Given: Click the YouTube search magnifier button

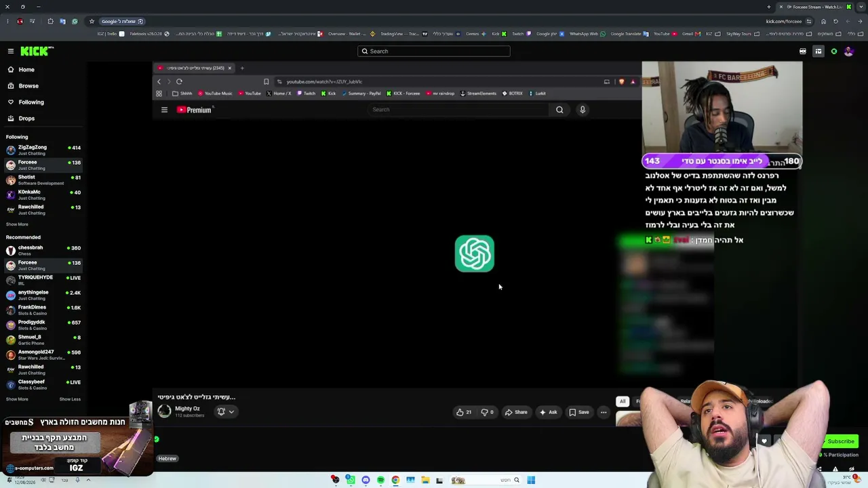Looking at the screenshot, I should (559, 110).
